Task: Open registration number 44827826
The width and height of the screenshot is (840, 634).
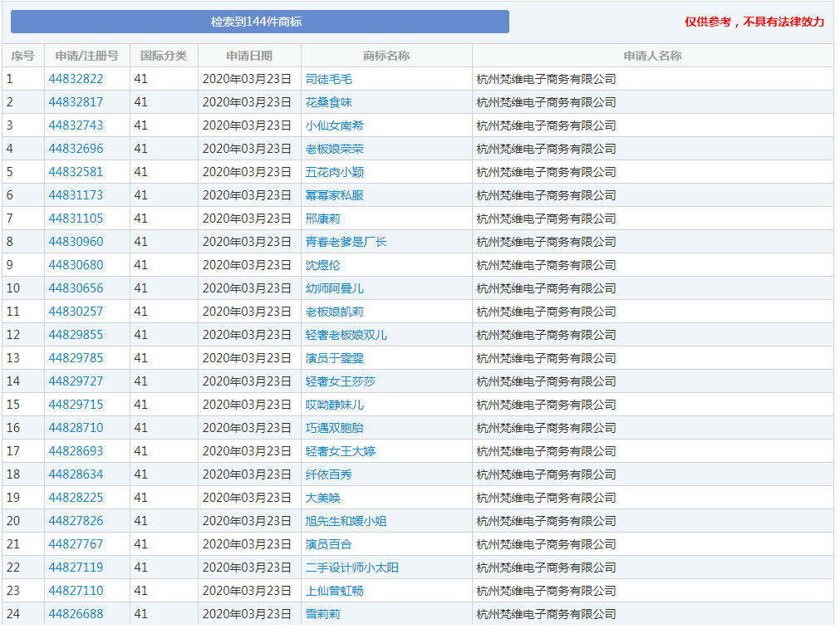Action: (76, 521)
